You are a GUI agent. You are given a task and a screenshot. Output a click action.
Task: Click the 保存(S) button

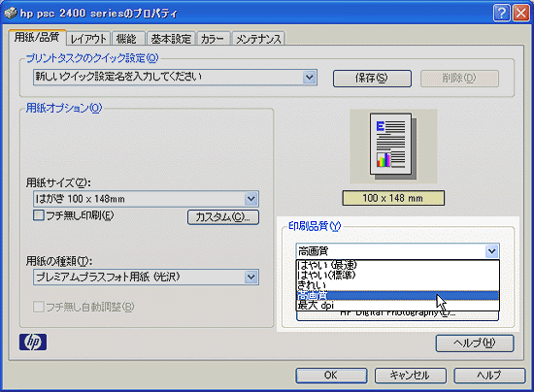point(372,79)
